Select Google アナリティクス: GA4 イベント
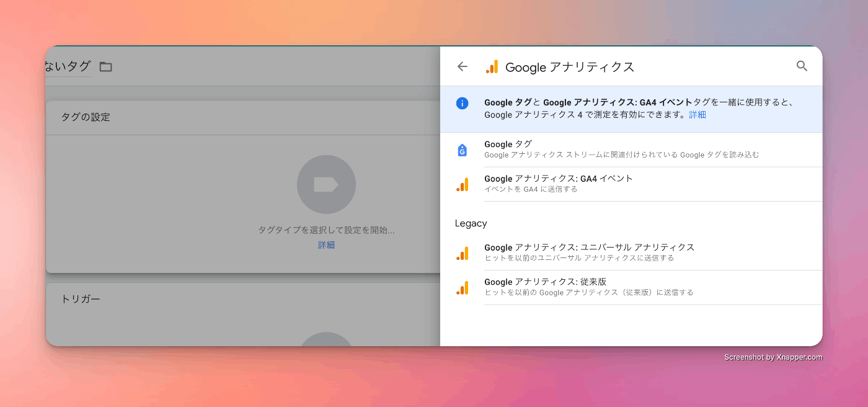 pos(631,184)
